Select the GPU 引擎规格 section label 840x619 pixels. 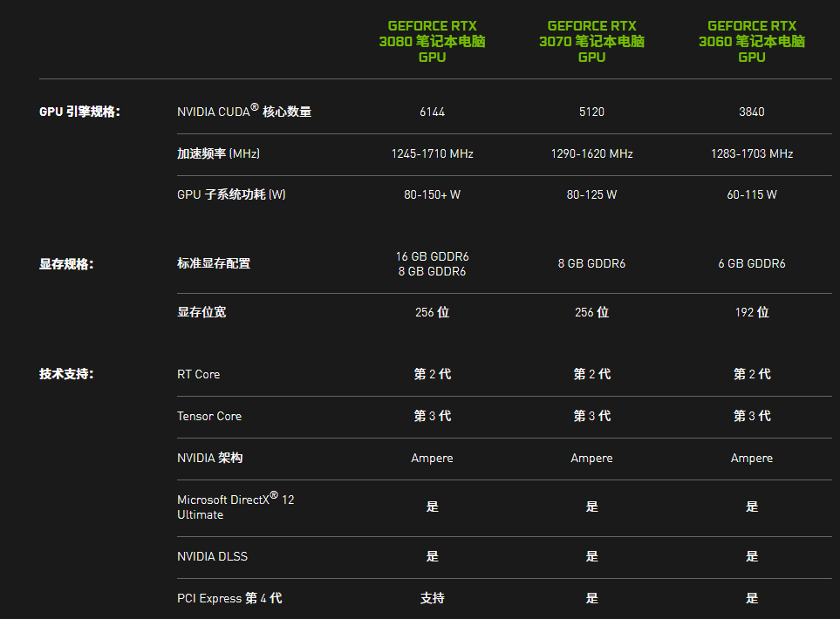click(80, 112)
